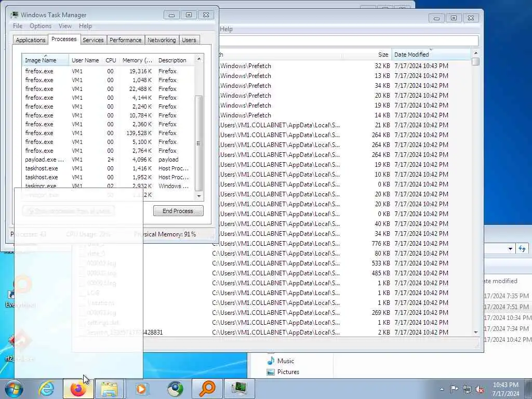Open Task Manager Help menu

(x=85, y=26)
